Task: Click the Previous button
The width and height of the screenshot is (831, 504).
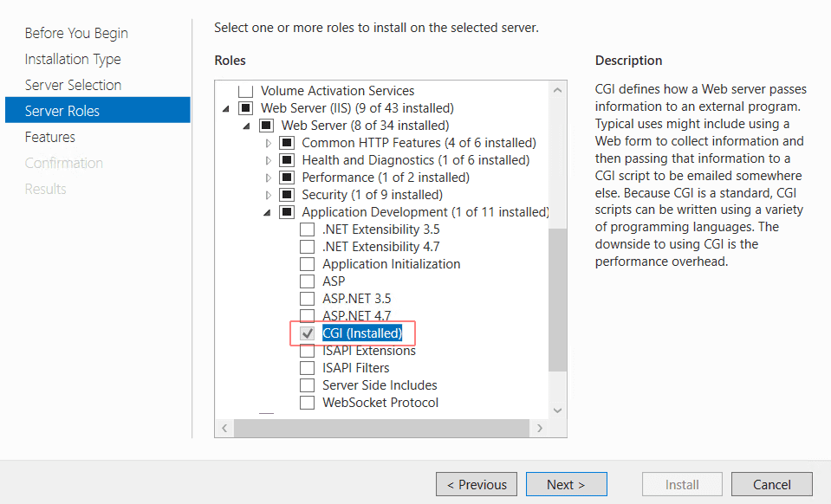Action: (x=477, y=484)
